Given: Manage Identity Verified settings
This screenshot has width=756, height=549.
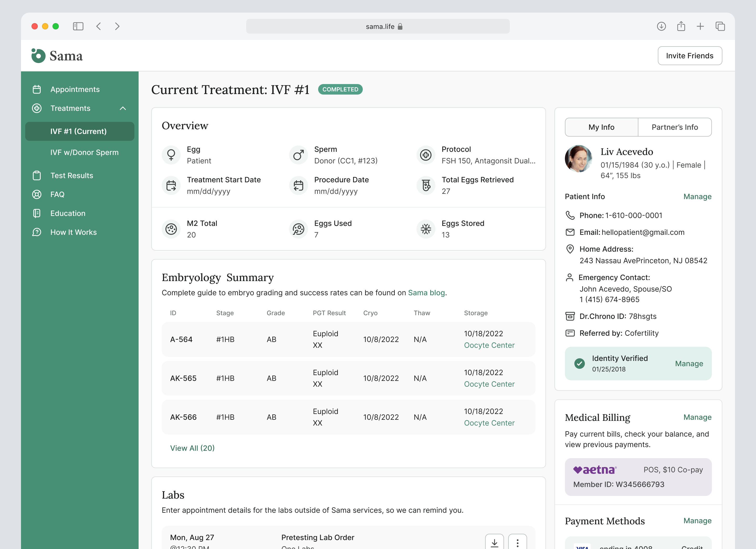Looking at the screenshot, I should [689, 364].
